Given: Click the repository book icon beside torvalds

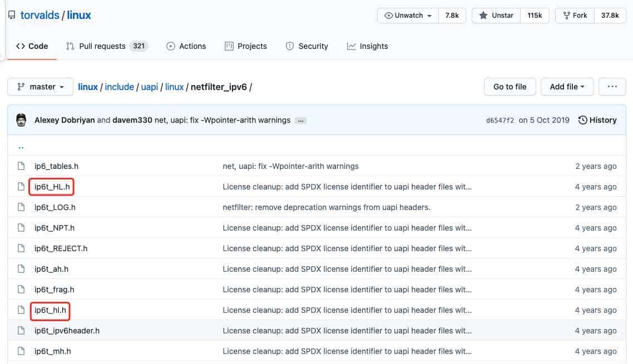Looking at the screenshot, I should [11, 16].
